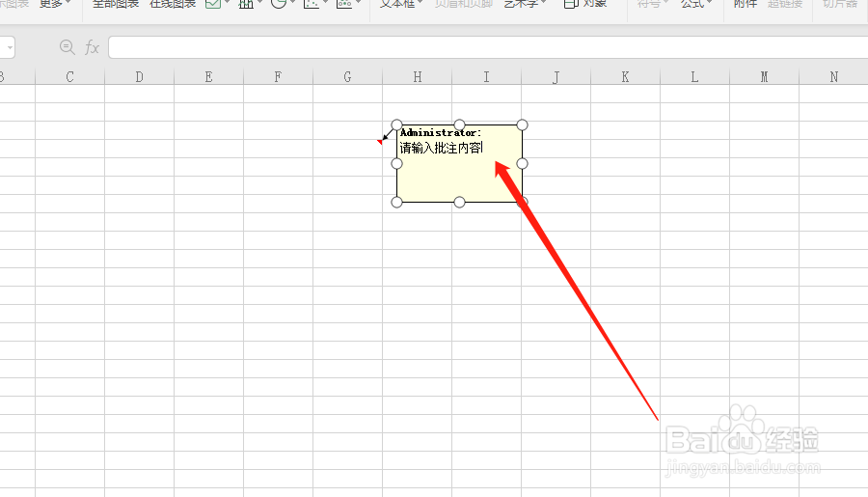Select column M header

pos(765,77)
